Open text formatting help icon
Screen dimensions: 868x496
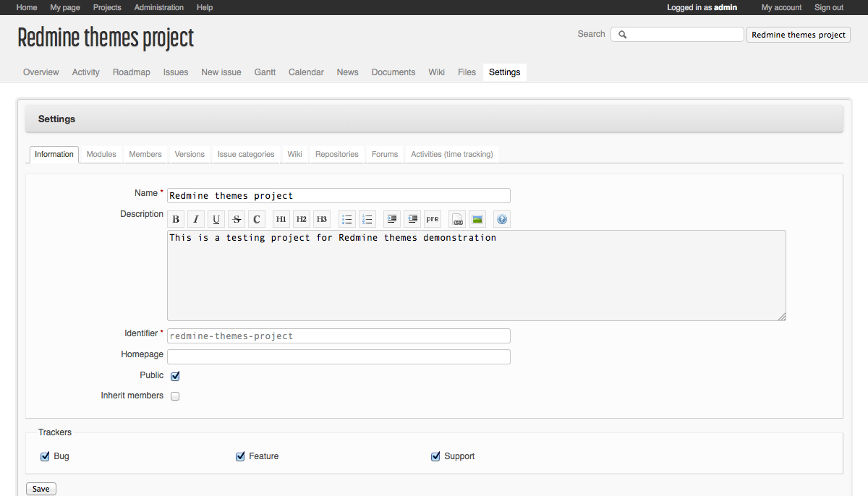pyautogui.click(x=502, y=219)
